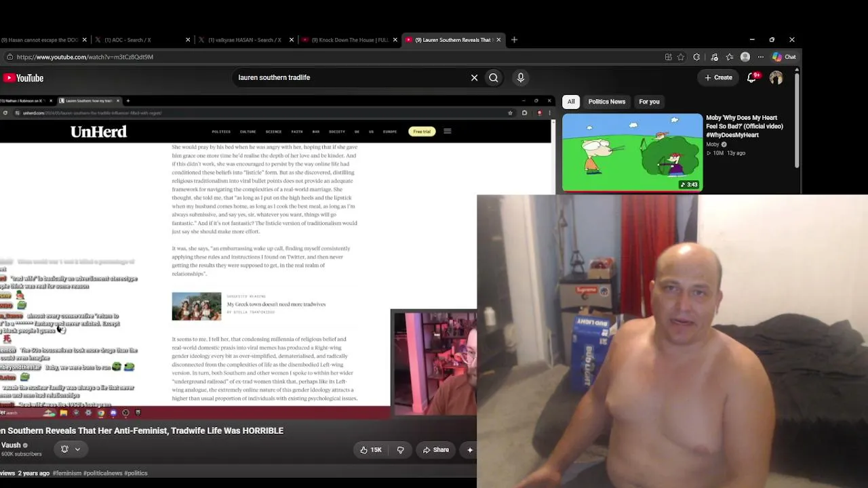The image size is (868, 488).
Task: Open browser favorites list
Action: (730, 57)
